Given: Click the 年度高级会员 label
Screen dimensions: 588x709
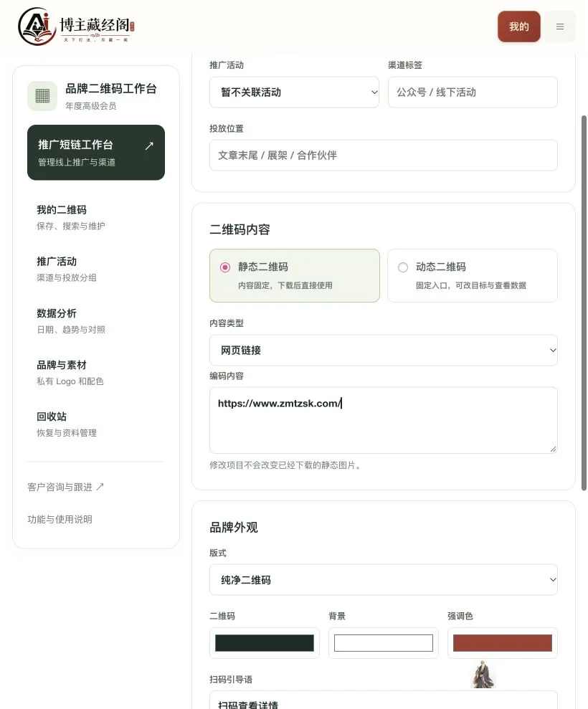Looking at the screenshot, I should (91, 106).
